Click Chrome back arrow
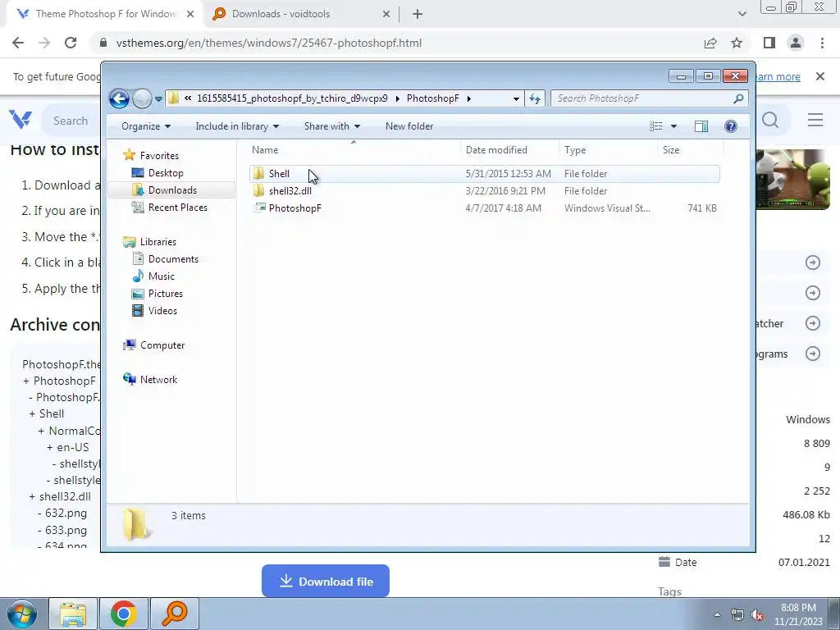840x630 pixels. [x=18, y=43]
